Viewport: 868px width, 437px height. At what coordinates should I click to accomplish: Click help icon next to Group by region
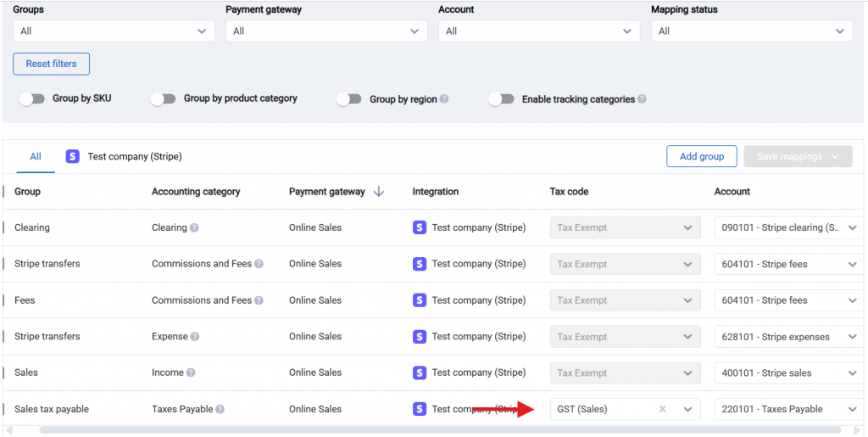(444, 99)
